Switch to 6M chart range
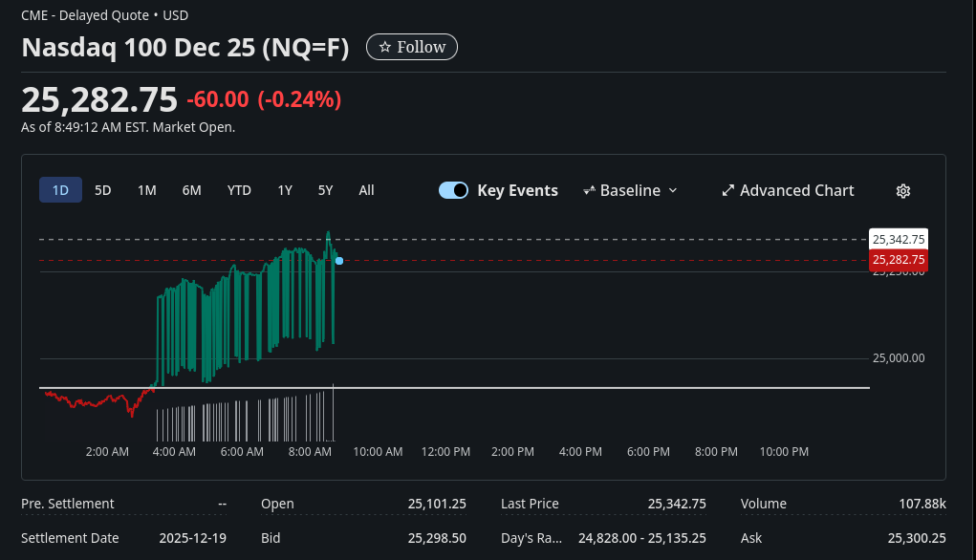This screenshot has height=560, width=976. pos(192,190)
